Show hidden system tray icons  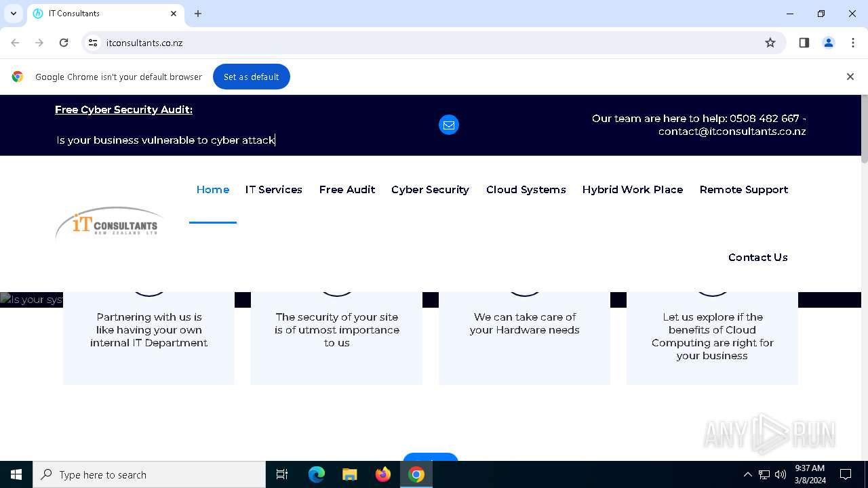point(747,474)
